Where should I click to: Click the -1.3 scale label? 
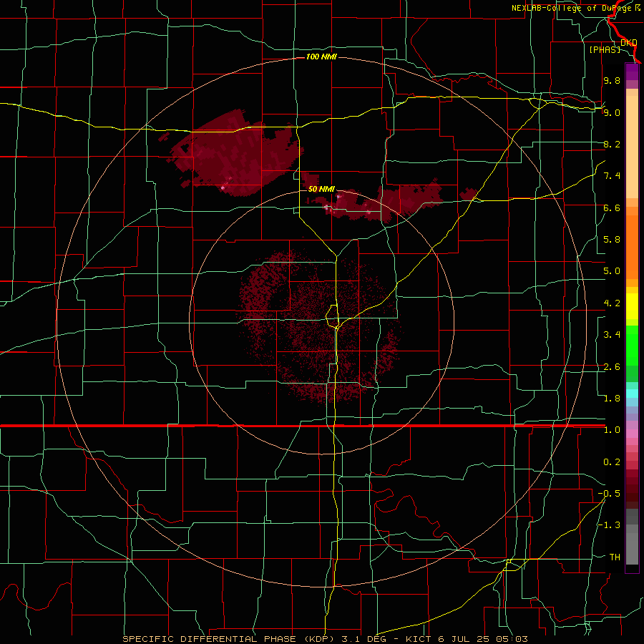[609, 525]
